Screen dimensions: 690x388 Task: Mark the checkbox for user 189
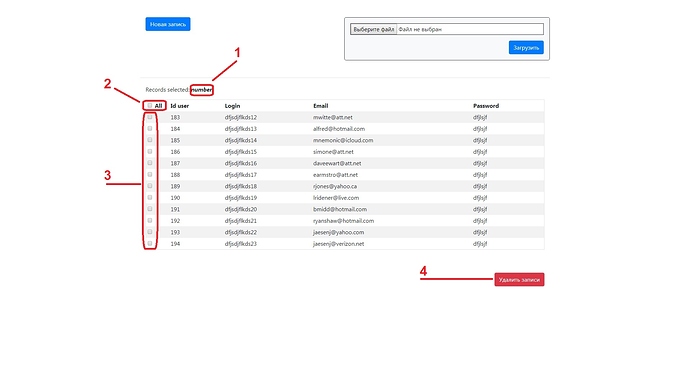[x=150, y=186]
